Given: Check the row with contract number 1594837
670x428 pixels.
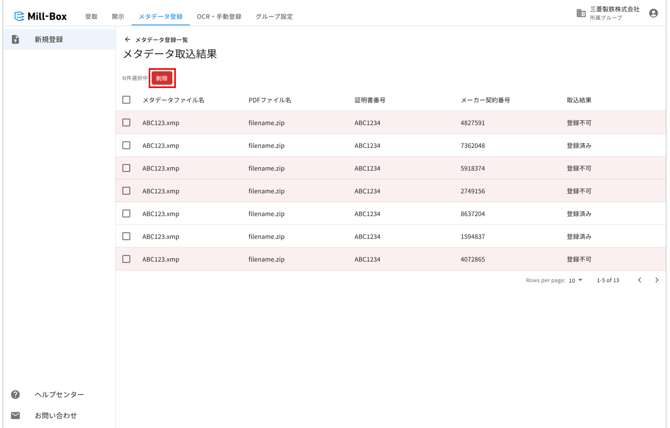Looking at the screenshot, I should [x=126, y=236].
